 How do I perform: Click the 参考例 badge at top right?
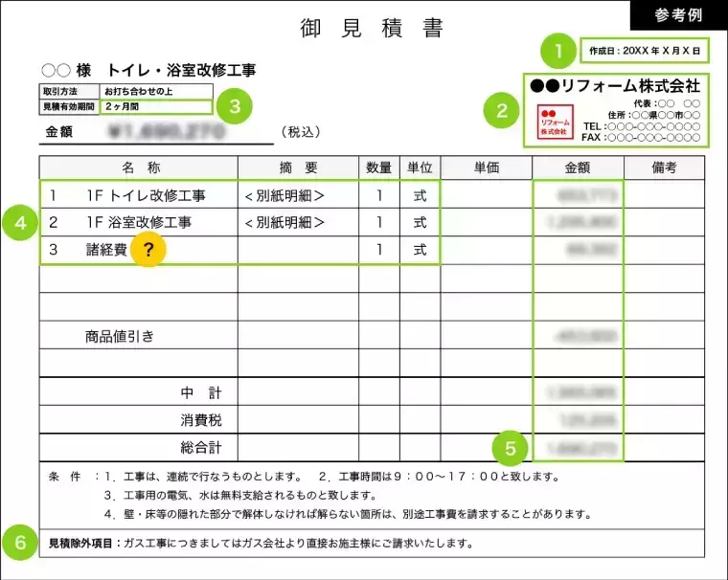tap(678, 14)
